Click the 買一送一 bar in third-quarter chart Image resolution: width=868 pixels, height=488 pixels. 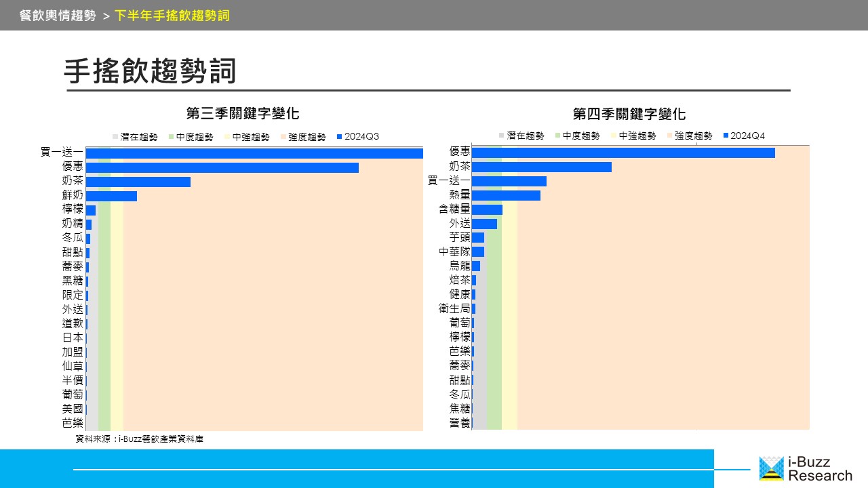point(254,153)
